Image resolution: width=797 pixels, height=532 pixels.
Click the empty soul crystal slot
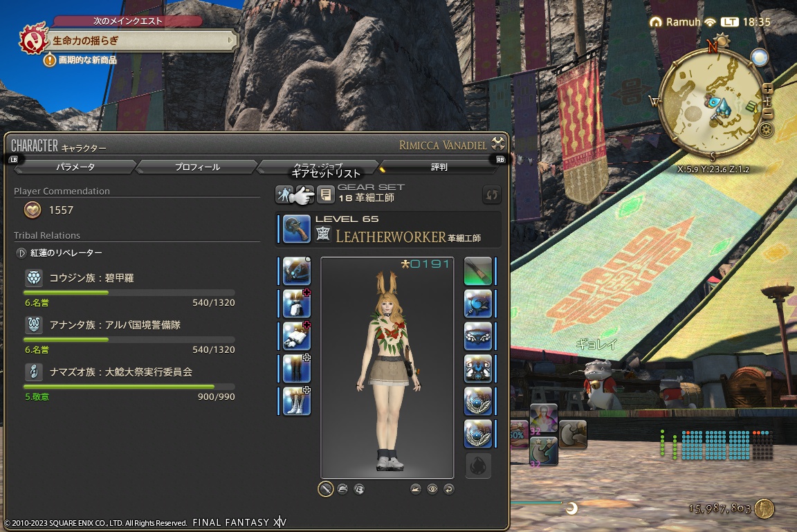point(478,466)
